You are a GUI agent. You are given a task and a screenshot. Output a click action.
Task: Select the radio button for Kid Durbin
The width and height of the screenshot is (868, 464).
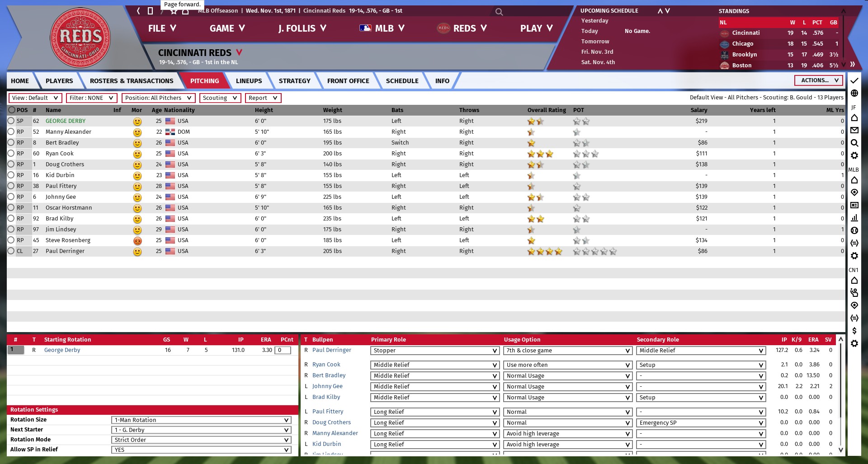(x=11, y=175)
